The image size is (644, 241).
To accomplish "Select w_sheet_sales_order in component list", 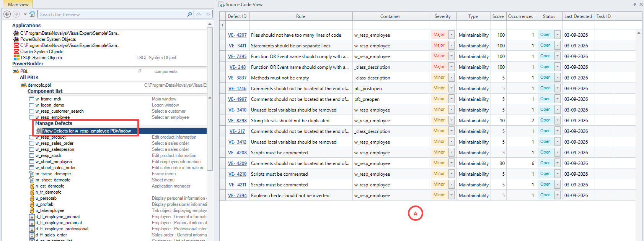I will pos(55,168).
